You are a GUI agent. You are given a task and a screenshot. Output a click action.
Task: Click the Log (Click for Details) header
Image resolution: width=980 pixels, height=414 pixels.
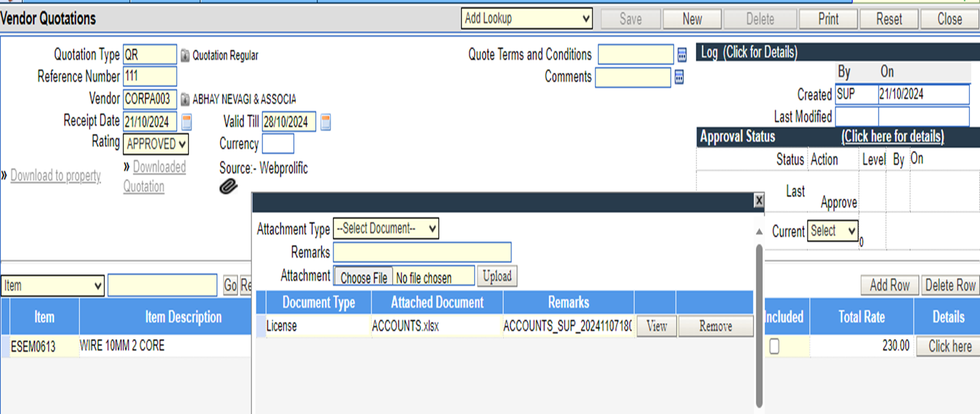[x=748, y=53]
